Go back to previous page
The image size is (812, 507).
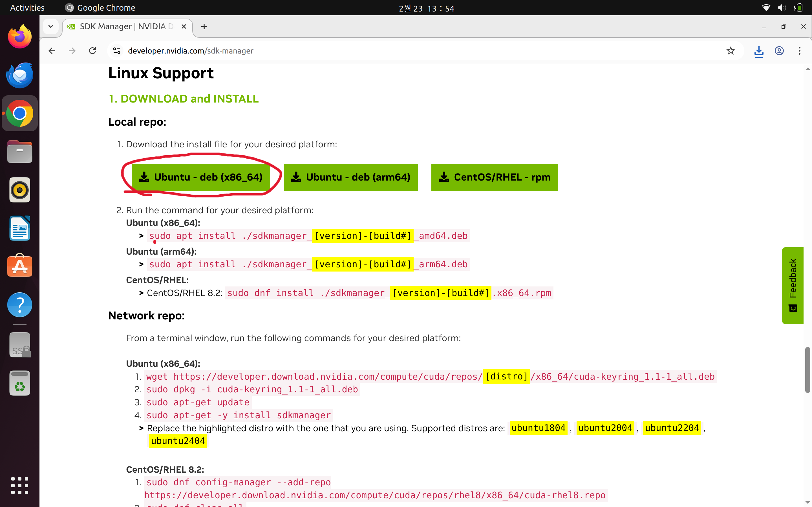tap(52, 51)
